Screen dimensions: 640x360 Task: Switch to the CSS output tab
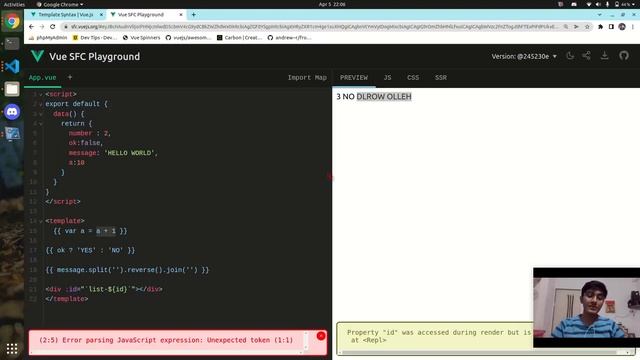pos(413,78)
